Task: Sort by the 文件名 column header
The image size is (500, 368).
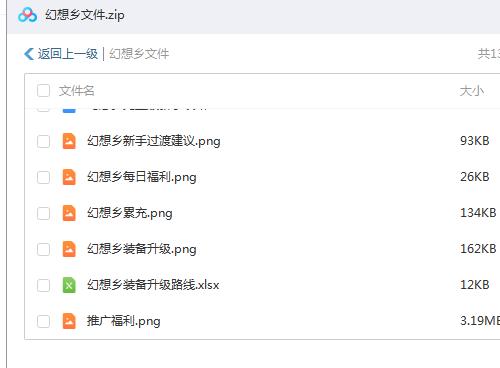Action: [x=77, y=91]
